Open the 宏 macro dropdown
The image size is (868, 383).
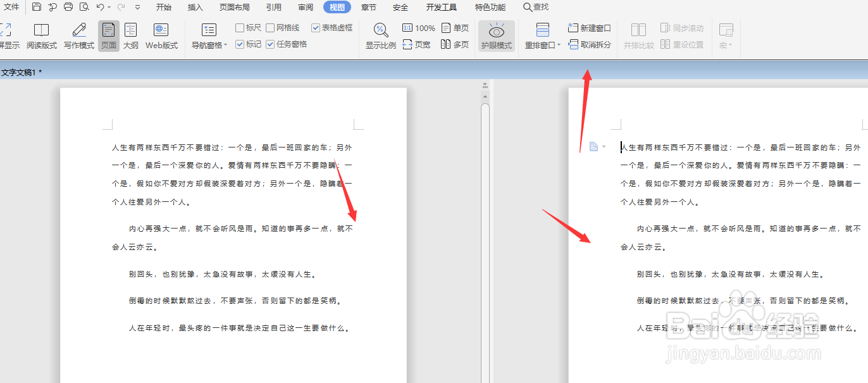pyautogui.click(x=725, y=45)
